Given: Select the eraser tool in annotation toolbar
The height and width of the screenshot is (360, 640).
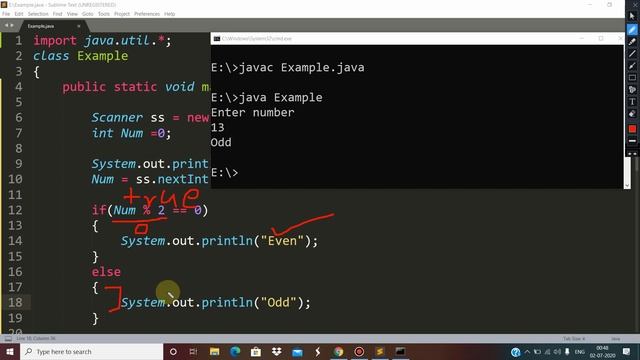Looking at the screenshot, I should coord(632,114).
